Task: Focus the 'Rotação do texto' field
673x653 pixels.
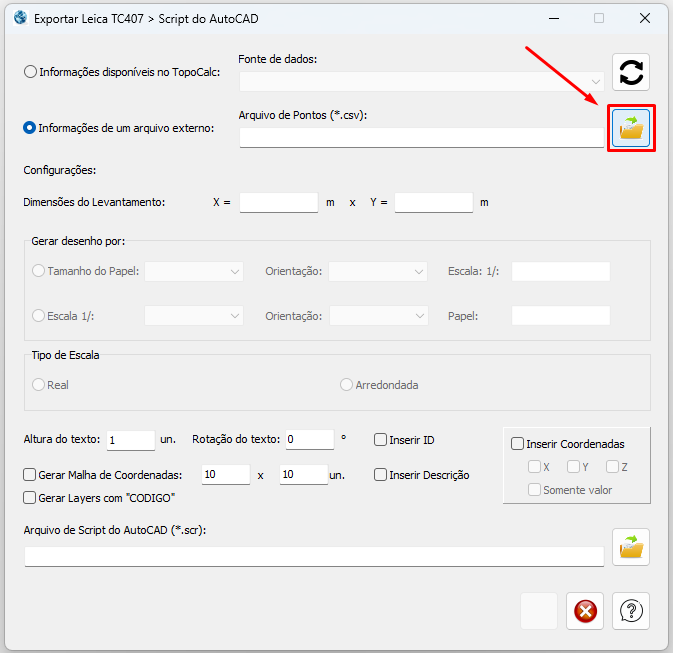Action: [308, 440]
